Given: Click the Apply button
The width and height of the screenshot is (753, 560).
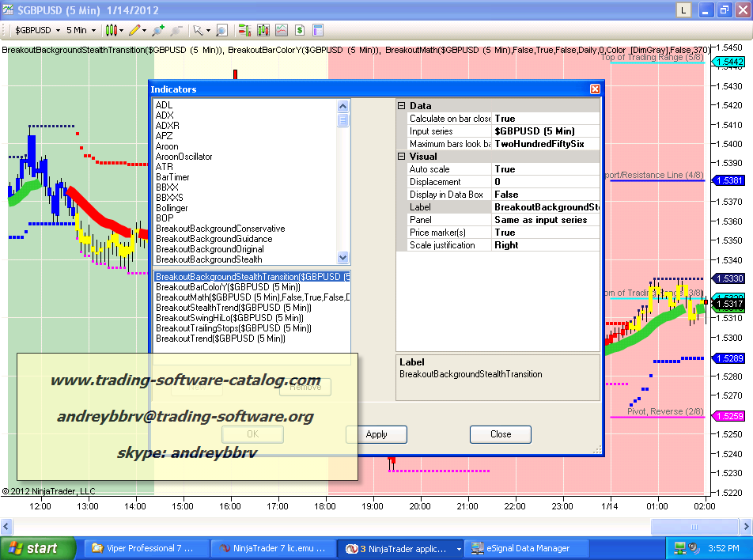Looking at the screenshot, I should coord(376,434).
